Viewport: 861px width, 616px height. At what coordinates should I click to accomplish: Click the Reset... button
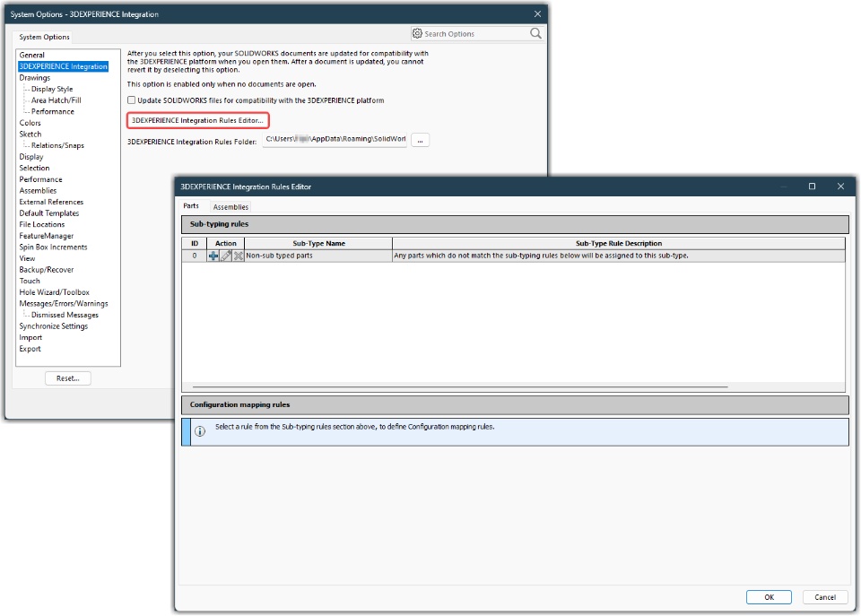[x=68, y=378]
